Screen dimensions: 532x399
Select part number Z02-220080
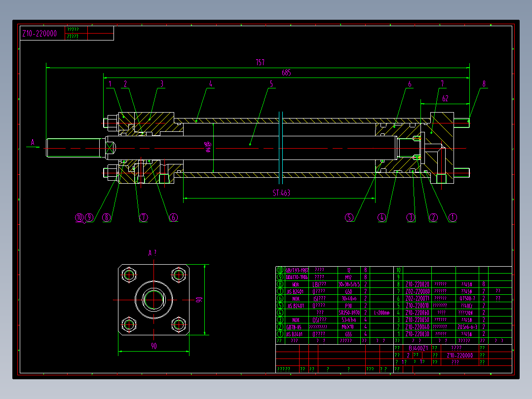[x=418, y=291]
